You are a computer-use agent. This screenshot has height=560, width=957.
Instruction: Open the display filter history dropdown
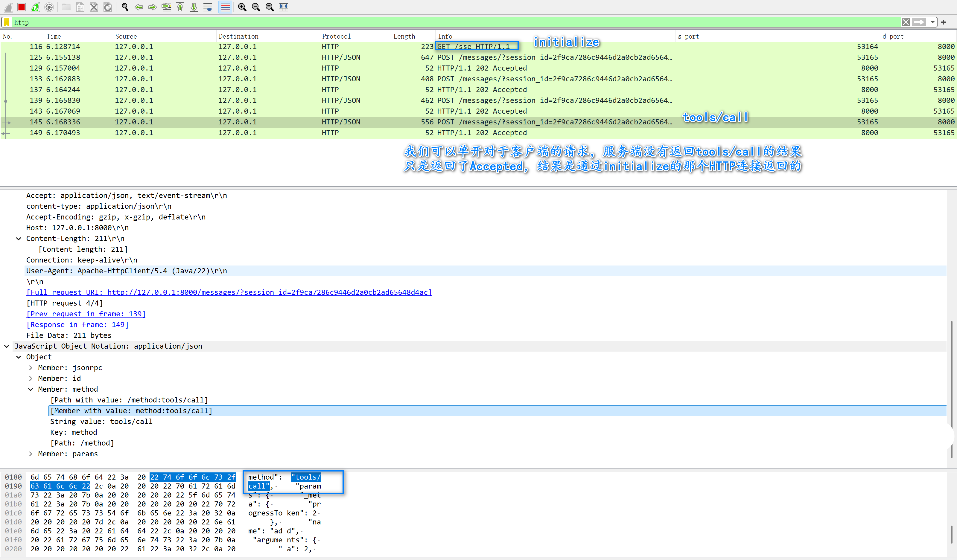[x=933, y=22]
